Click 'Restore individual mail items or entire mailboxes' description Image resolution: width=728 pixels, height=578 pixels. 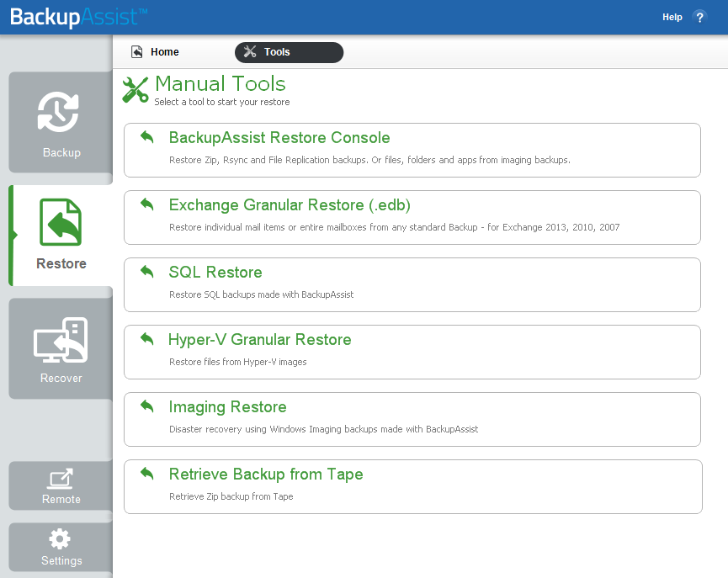(394, 227)
